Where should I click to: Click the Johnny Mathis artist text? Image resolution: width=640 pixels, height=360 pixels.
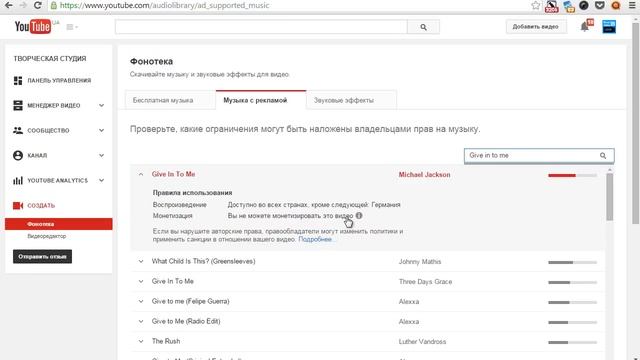(x=420, y=262)
